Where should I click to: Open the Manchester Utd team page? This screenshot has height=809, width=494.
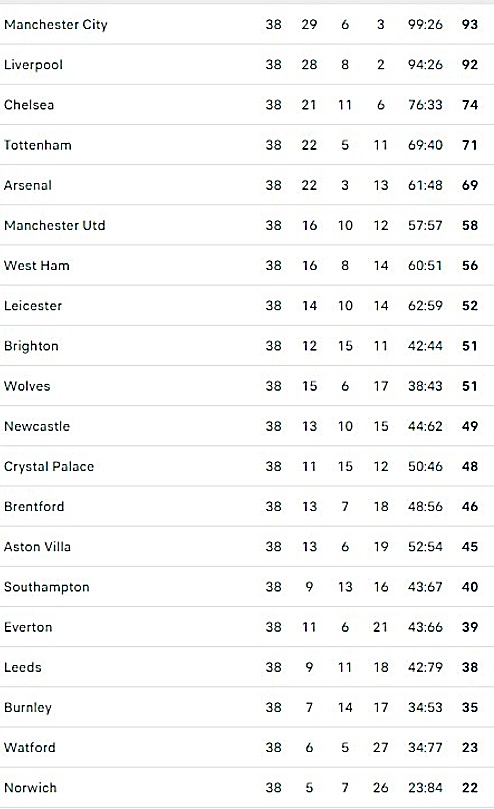pyautogui.click(x=55, y=225)
